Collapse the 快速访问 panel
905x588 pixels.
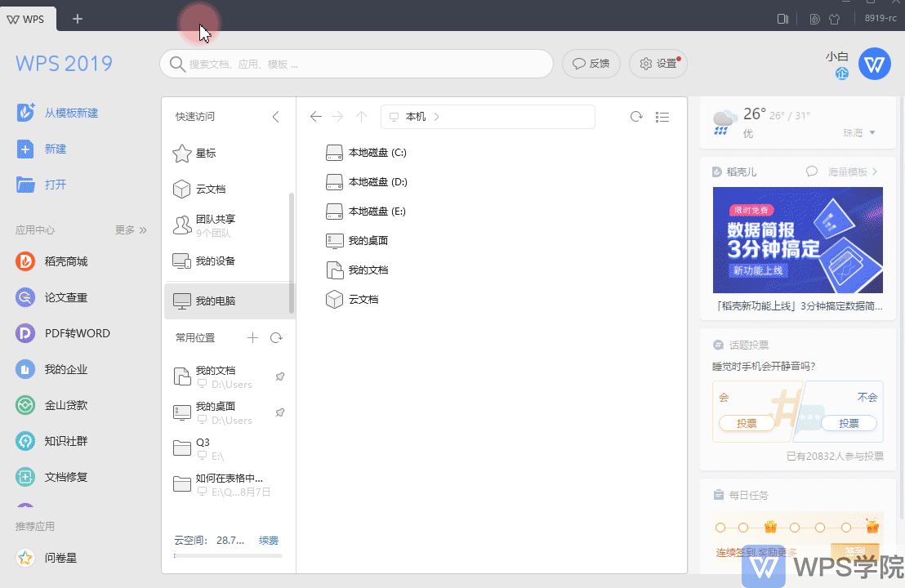point(276,117)
